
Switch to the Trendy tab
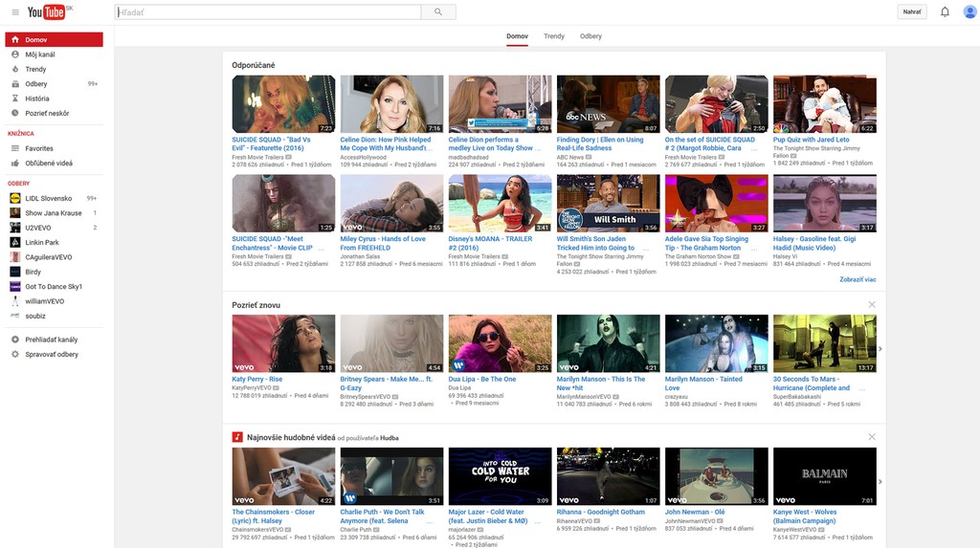tap(554, 36)
